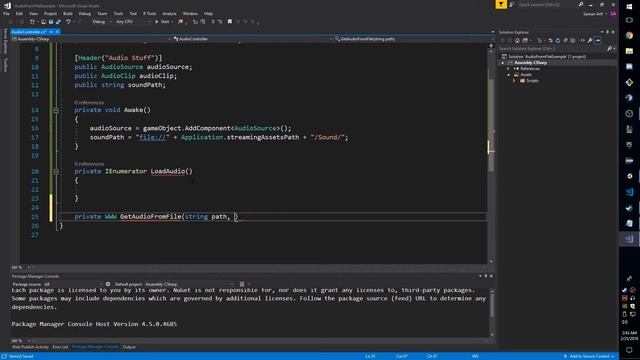
Task: Select the Solution 'AudioFromFileExample' node
Action: click(544, 57)
